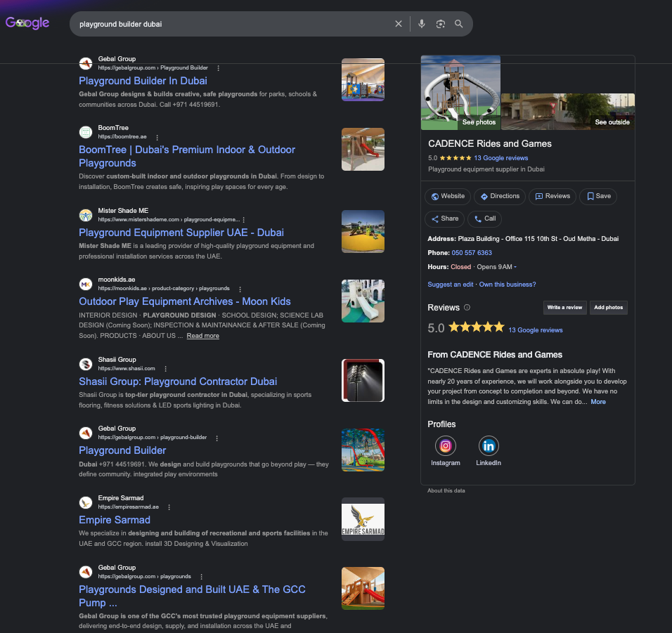Open See outside street view thumbnail
Screen dimensions: 672x633
click(x=568, y=111)
